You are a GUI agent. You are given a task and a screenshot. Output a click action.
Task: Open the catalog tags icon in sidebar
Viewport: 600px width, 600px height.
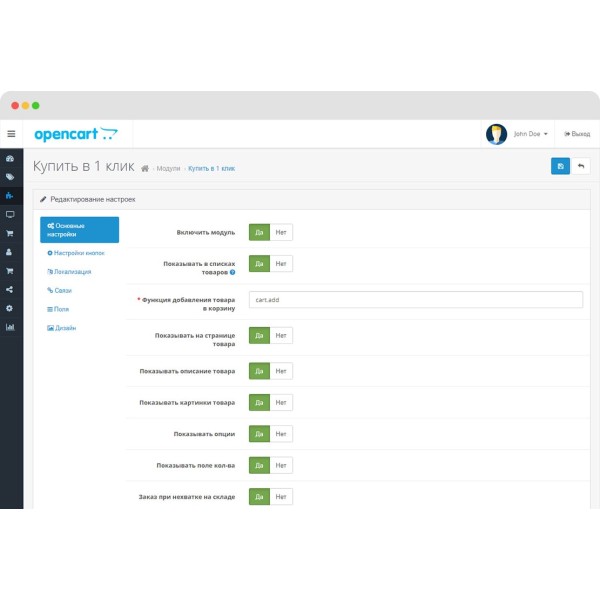(x=10, y=177)
